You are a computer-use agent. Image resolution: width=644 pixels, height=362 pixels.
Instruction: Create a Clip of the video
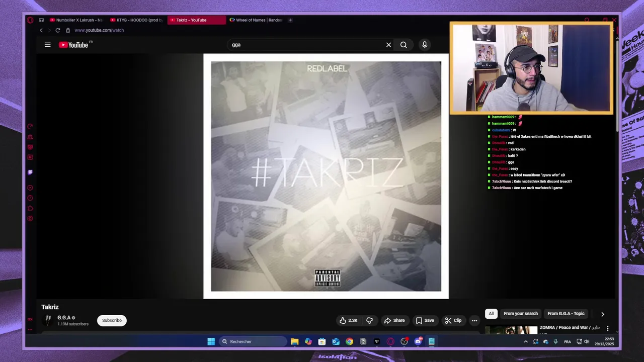click(453, 320)
